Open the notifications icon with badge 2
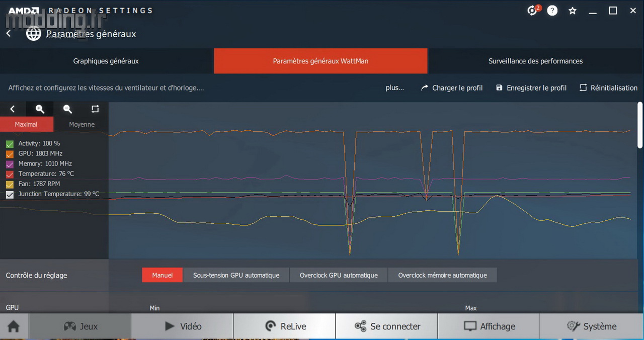Viewport: 644px width, 340px height. coord(533,10)
